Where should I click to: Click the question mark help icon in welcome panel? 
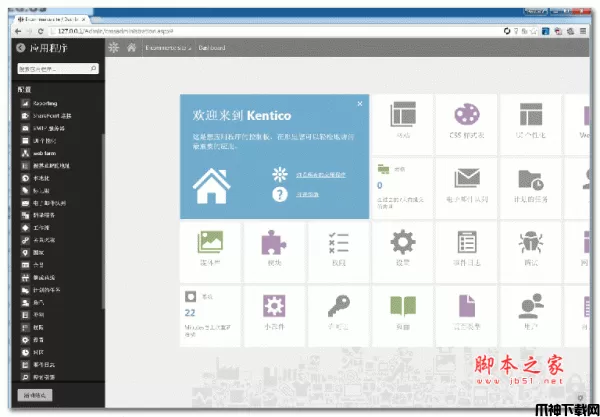(x=280, y=194)
